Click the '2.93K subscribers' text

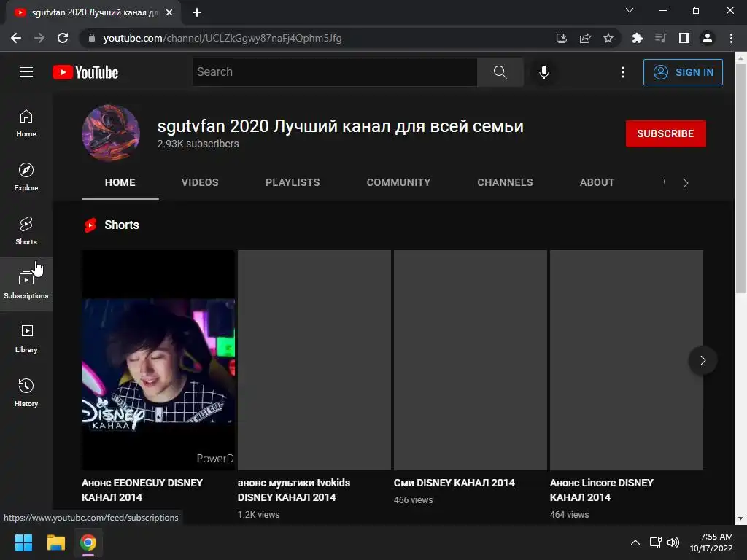198,144
